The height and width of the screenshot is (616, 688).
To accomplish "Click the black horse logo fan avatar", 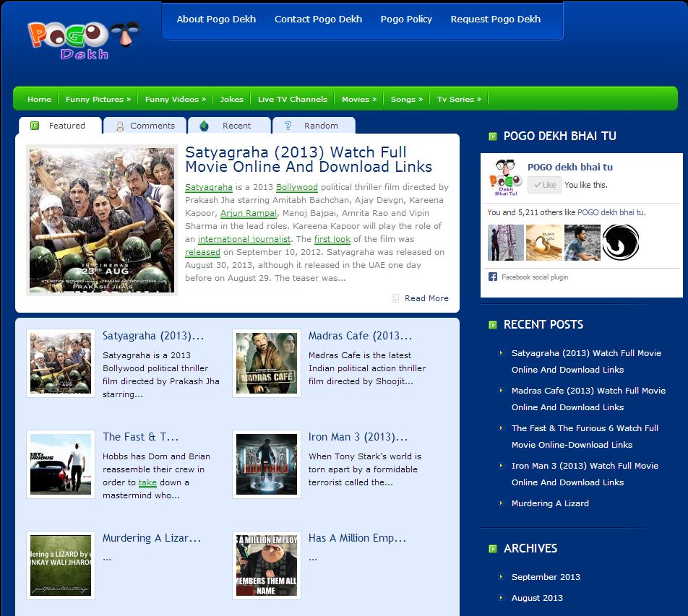I will (620, 243).
